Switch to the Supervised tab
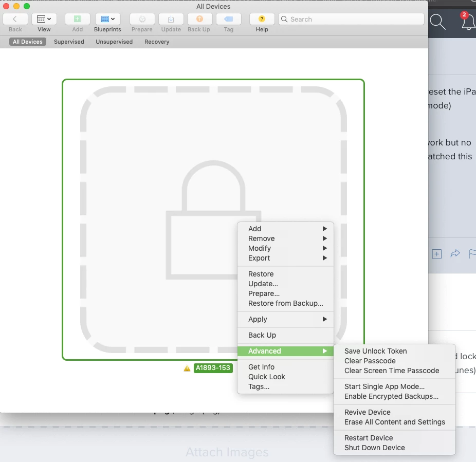This screenshot has width=476, height=462. click(69, 42)
